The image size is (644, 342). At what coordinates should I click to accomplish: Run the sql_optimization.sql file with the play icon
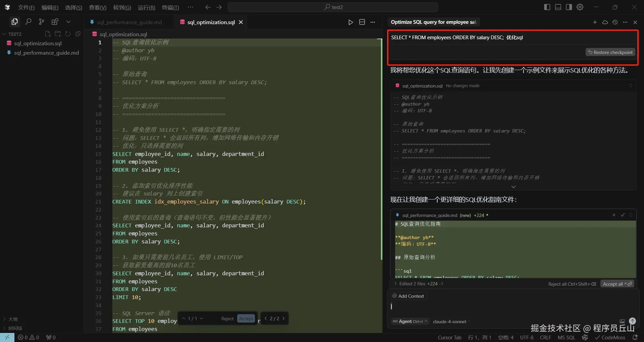click(351, 22)
